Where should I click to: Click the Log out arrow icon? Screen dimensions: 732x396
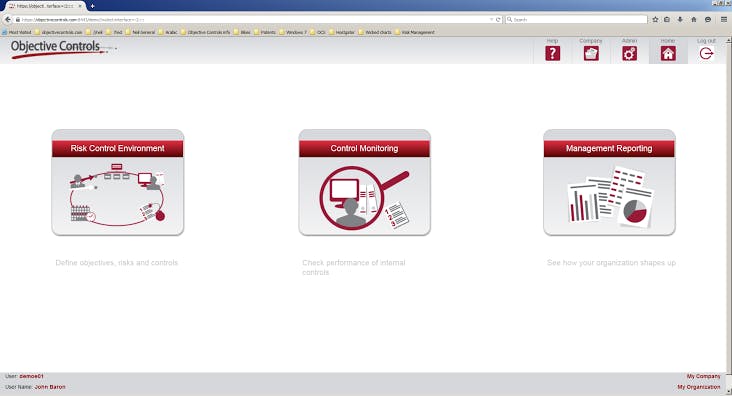pos(706,53)
